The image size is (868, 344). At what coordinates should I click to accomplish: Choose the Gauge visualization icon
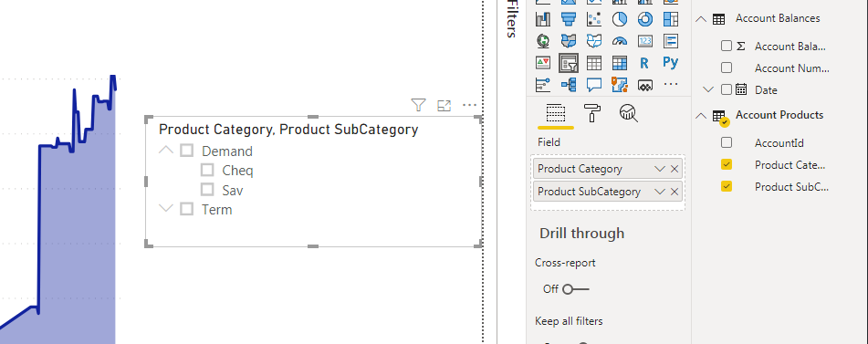620,41
